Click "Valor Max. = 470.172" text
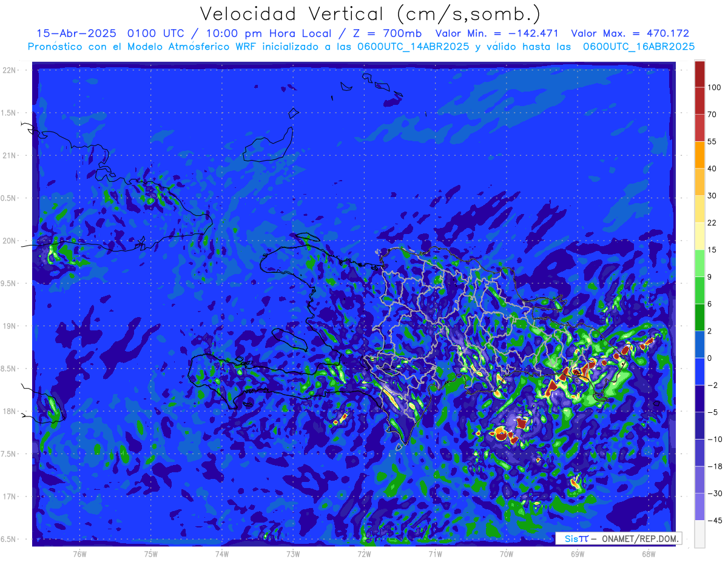Screen dimensions: 728x562 (630, 33)
